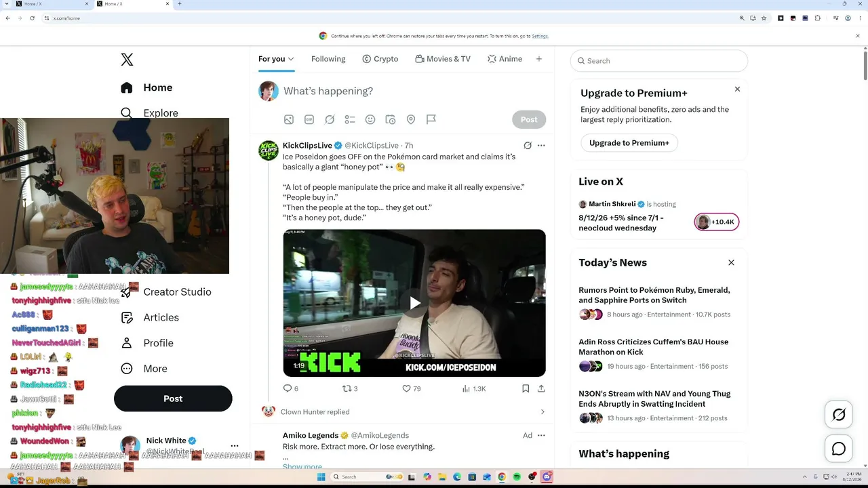
Task: View analytics for the KickClipsLive post
Action: pyautogui.click(x=473, y=388)
